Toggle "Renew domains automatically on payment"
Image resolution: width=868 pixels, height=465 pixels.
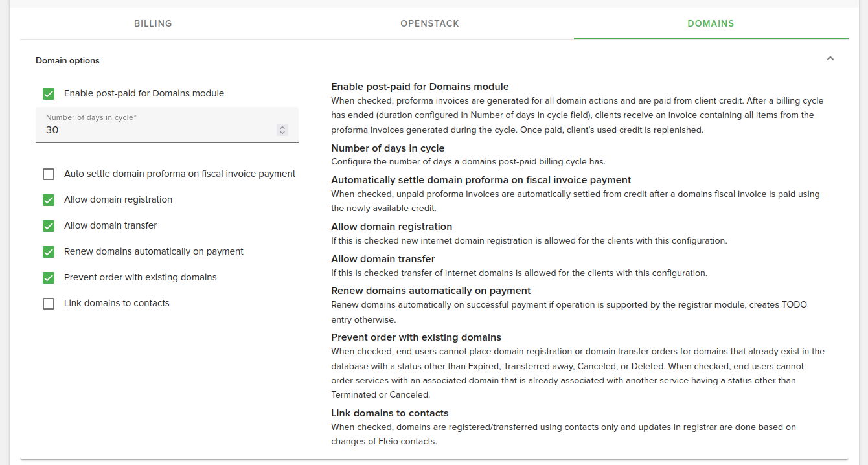[x=49, y=251]
